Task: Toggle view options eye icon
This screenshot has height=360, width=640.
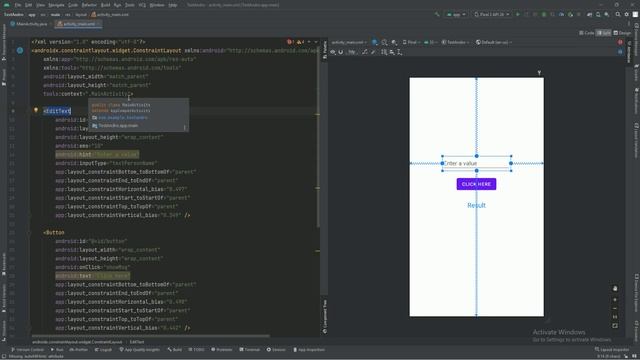Action: tap(333, 52)
